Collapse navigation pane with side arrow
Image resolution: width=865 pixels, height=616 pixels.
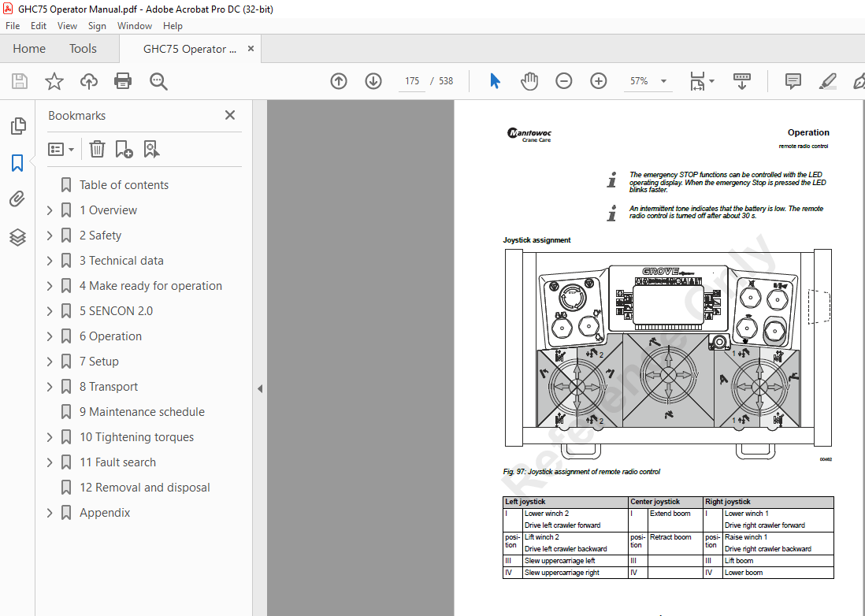coord(260,389)
